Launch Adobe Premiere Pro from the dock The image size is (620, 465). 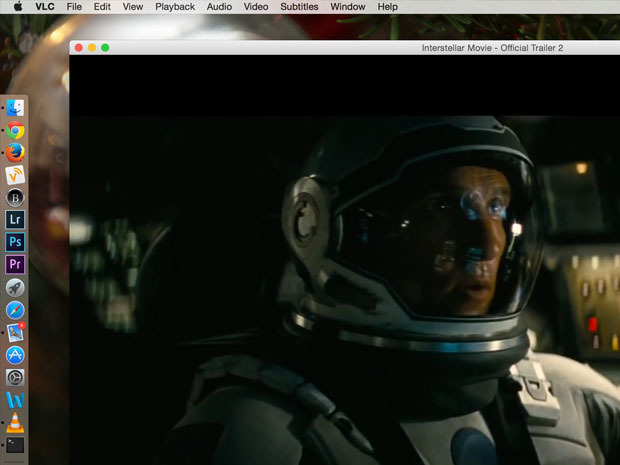tap(15, 264)
